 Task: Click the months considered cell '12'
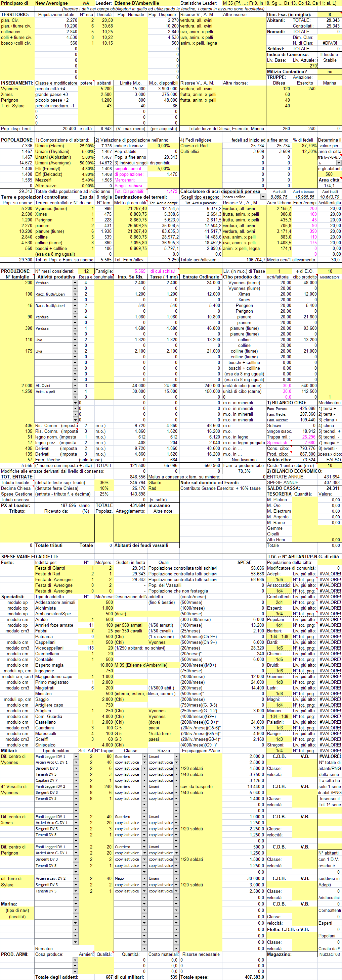coord(86,271)
